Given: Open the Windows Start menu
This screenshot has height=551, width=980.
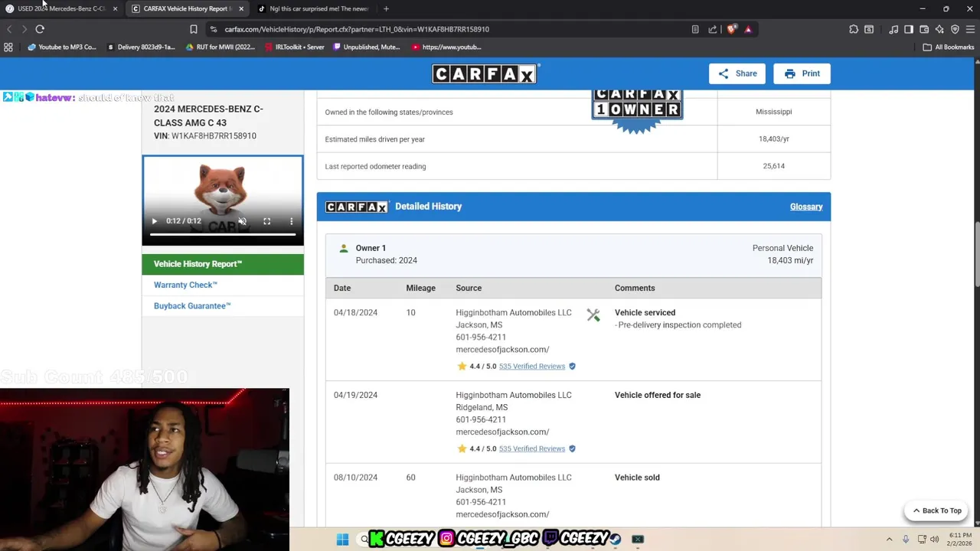Looking at the screenshot, I should coord(342,540).
